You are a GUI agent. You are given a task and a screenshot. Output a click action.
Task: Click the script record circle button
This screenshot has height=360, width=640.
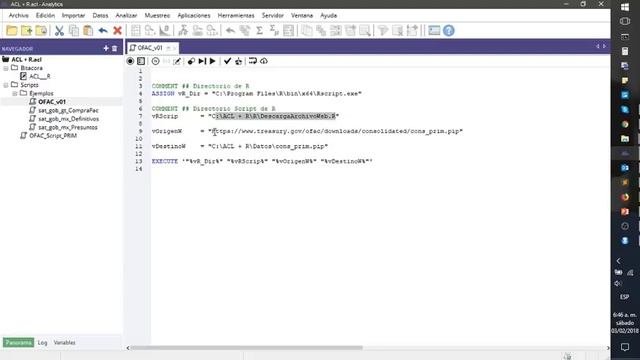[130, 61]
